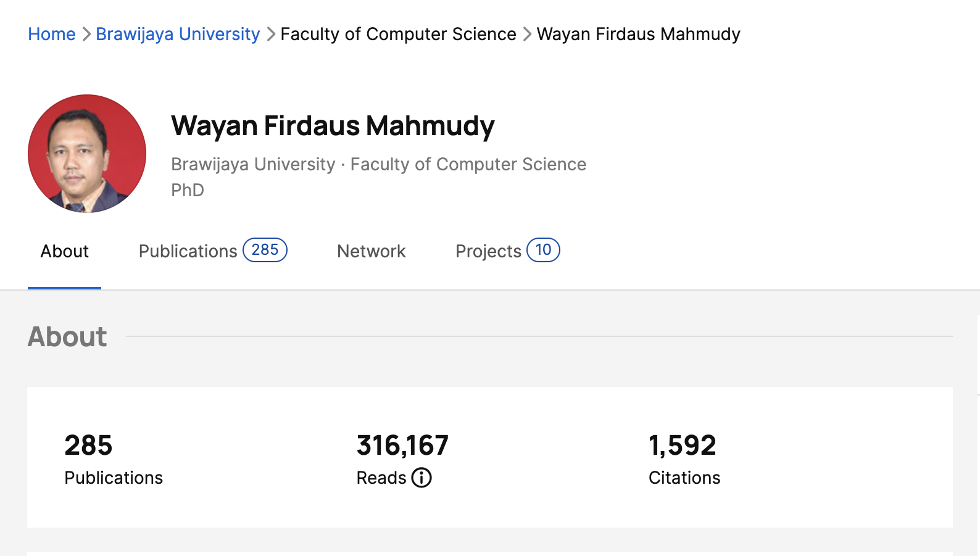The width and height of the screenshot is (980, 556).
Task: Open the Publications tab
Action: click(188, 251)
